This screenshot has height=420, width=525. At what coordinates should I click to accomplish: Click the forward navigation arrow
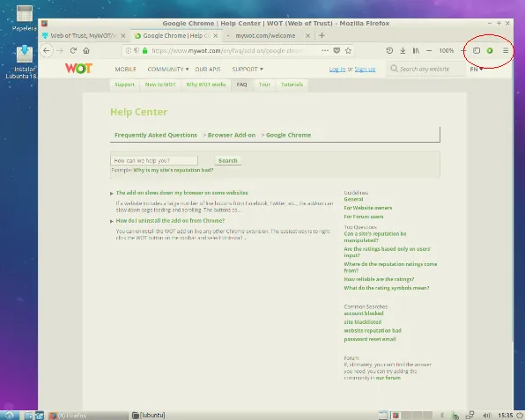point(60,50)
